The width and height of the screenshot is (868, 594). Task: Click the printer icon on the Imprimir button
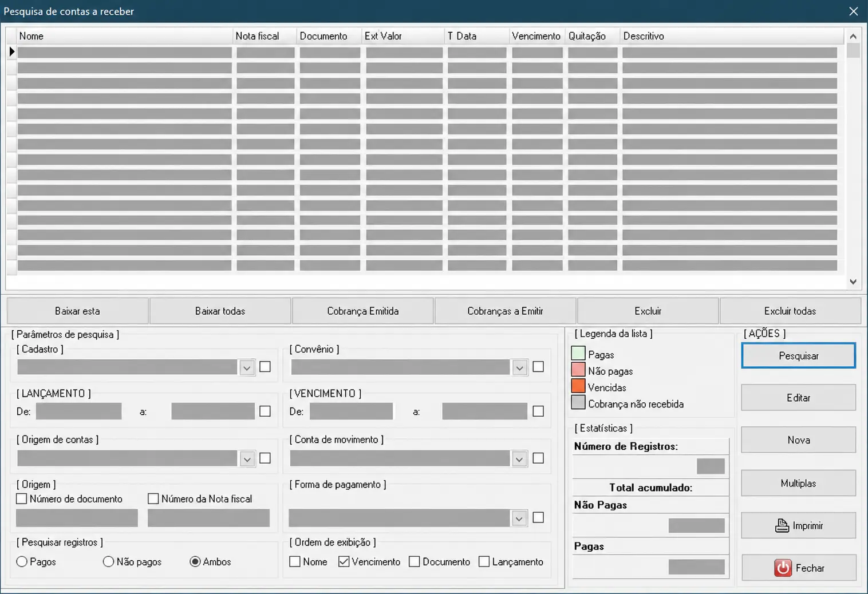(782, 525)
